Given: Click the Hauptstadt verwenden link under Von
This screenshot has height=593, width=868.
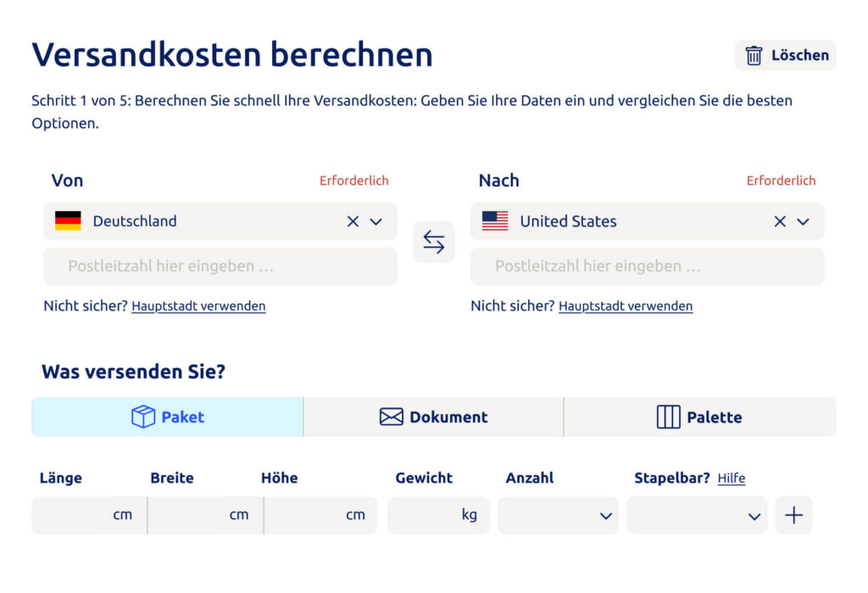Looking at the screenshot, I should [198, 306].
